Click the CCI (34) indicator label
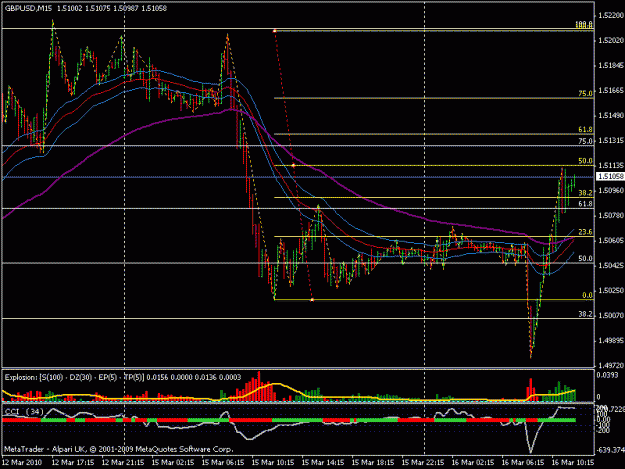Viewport: 625px width, 469px height. coord(24,412)
